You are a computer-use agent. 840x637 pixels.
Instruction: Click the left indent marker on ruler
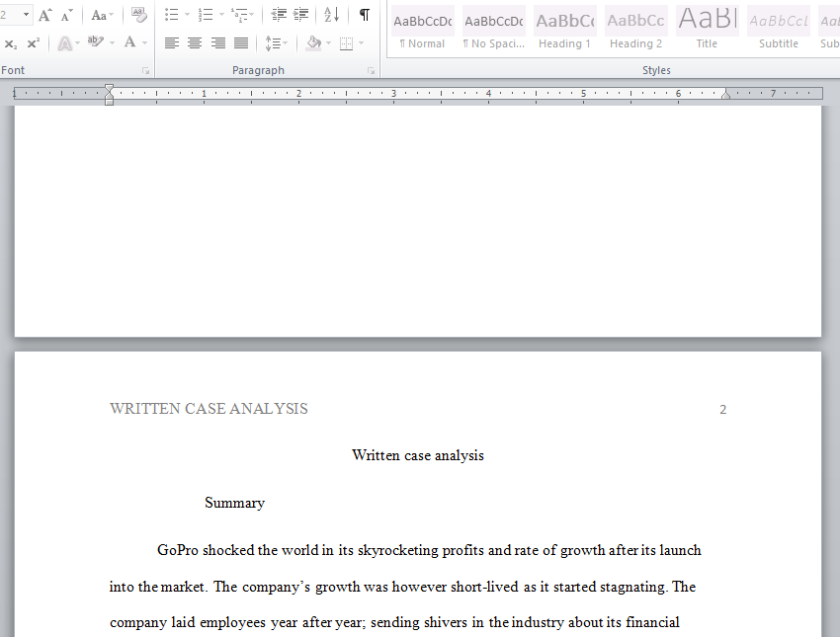[x=110, y=101]
